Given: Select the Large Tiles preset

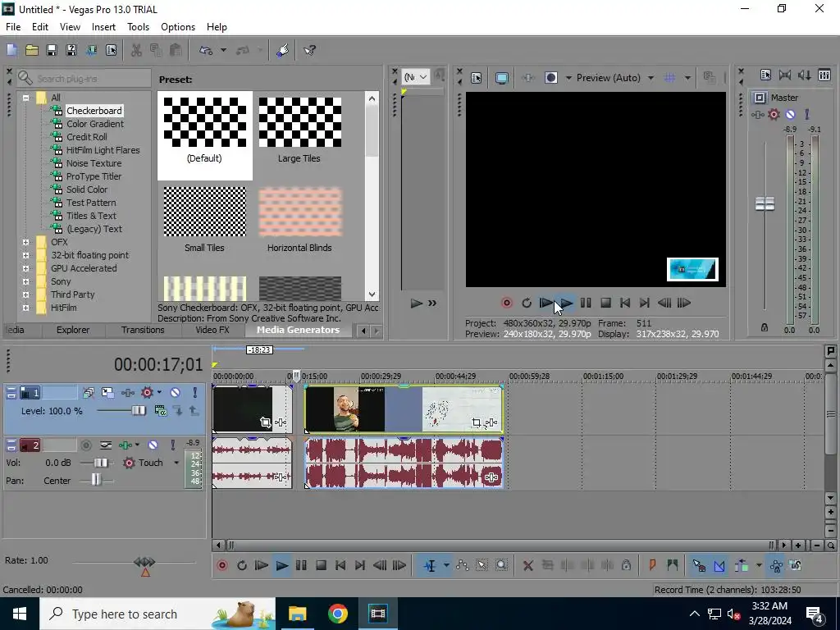Looking at the screenshot, I should (x=299, y=130).
